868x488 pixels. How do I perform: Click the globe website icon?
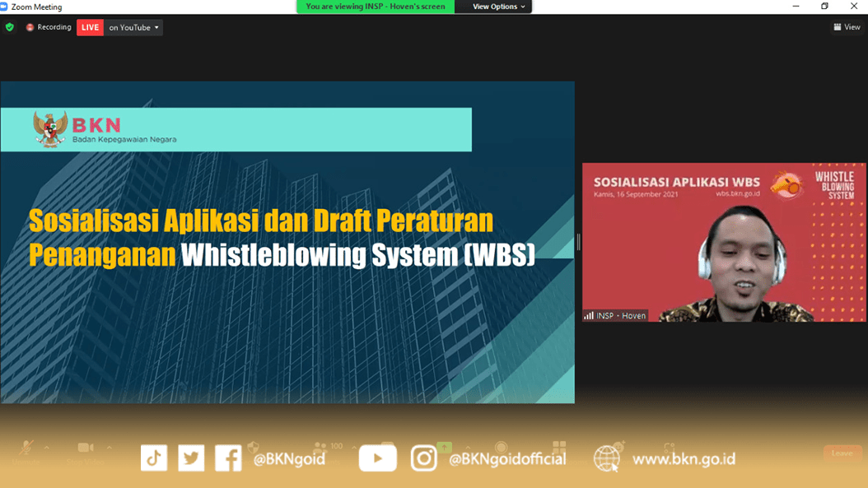[607, 458]
